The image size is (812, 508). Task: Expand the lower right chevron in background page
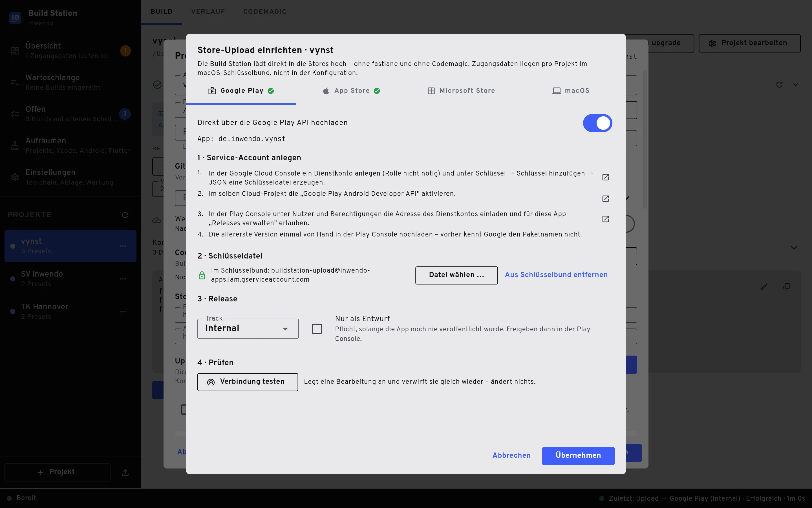[794, 248]
